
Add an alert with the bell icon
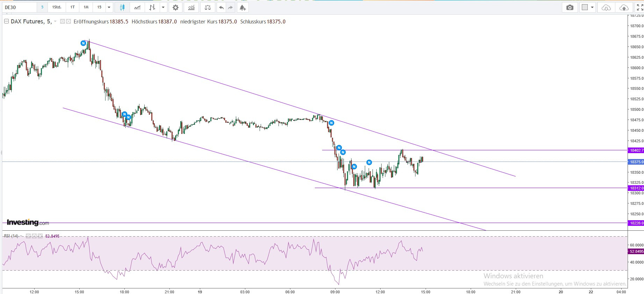tap(243, 7)
